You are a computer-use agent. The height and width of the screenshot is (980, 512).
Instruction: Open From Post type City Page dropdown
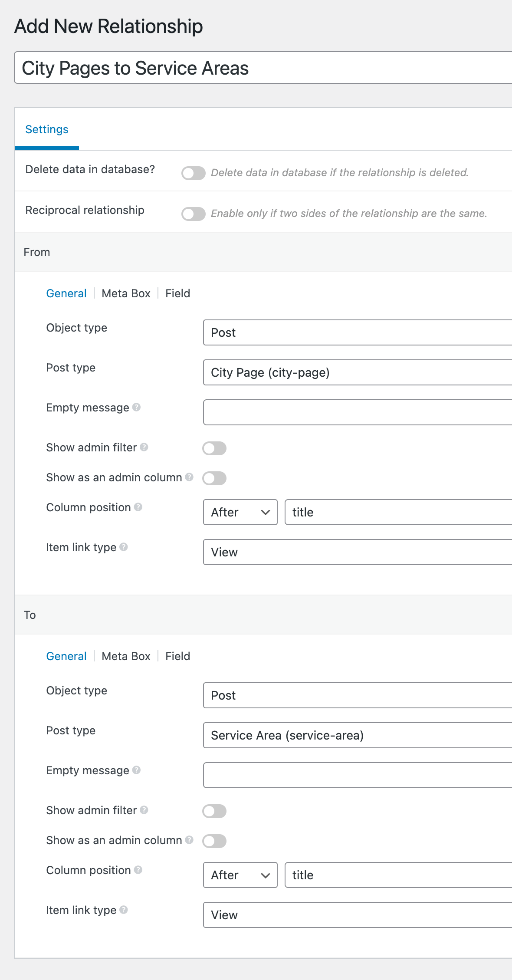[357, 372]
